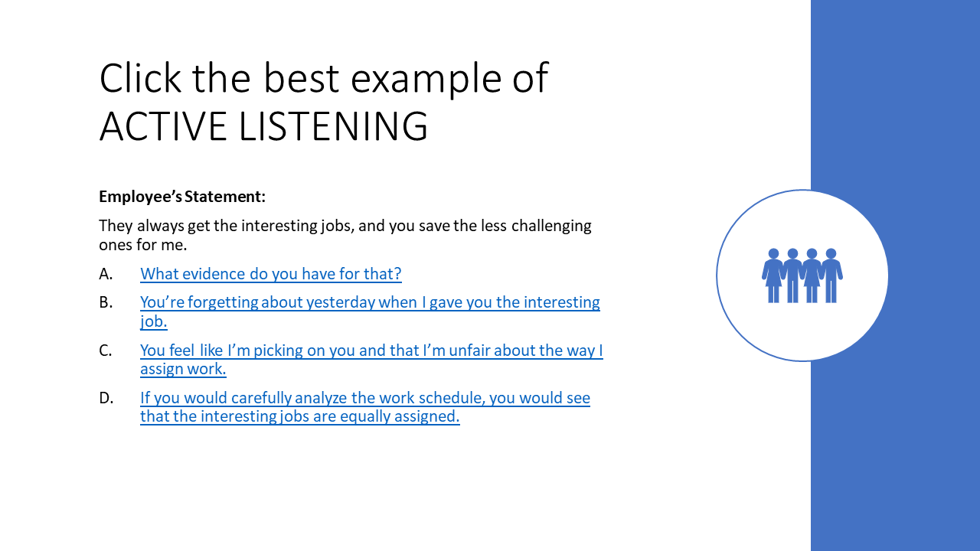The width and height of the screenshot is (980, 551).
Task: Click the slide title 'Click the best example of'
Action: pyautogui.click(x=324, y=78)
